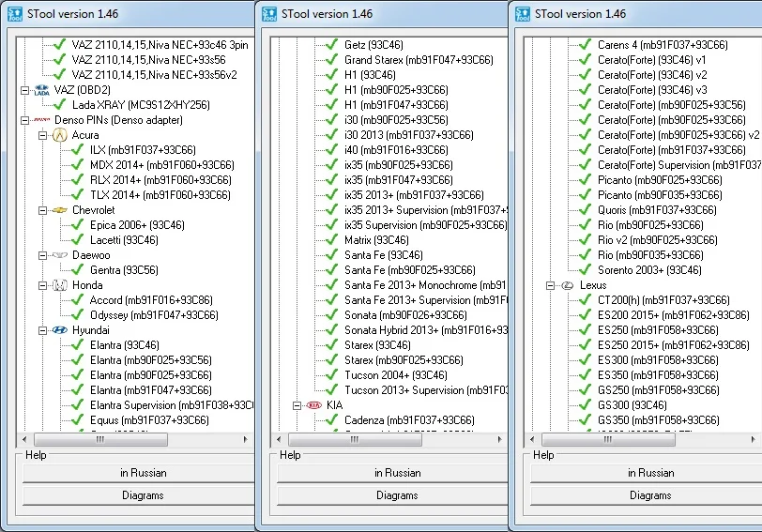
Task: Select Rio v2 (mb90F025+93C66)
Action: (x=658, y=239)
